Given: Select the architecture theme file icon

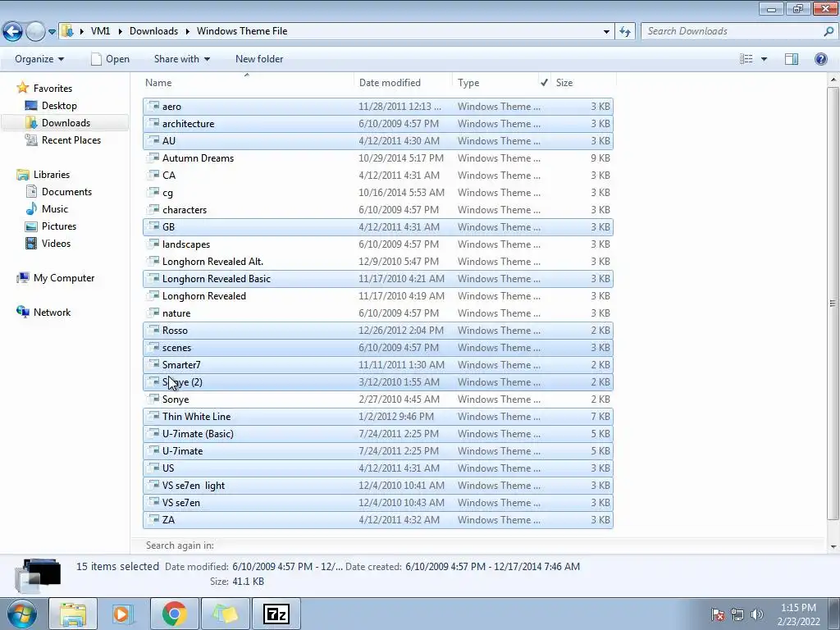Looking at the screenshot, I should (x=153, y=123).
